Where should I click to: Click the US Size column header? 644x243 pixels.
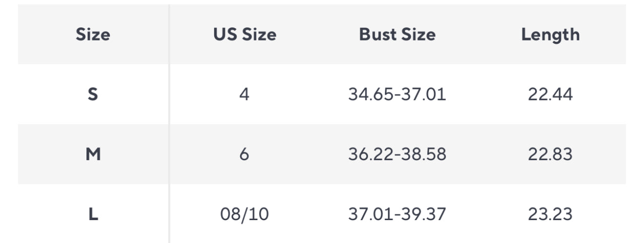point(244,35)
